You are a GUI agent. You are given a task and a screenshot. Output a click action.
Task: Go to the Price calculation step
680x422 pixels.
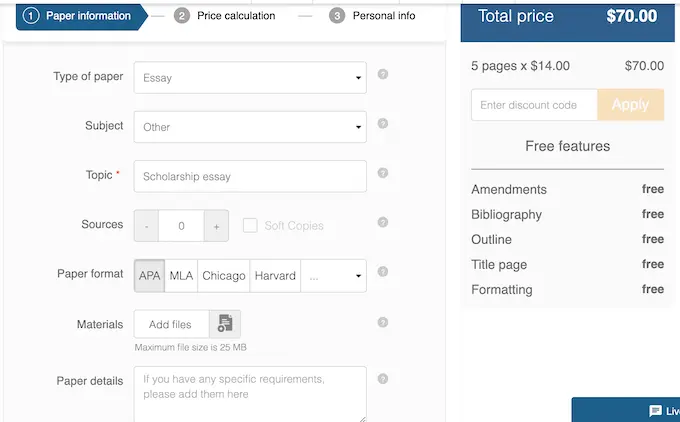click(225, 16)
